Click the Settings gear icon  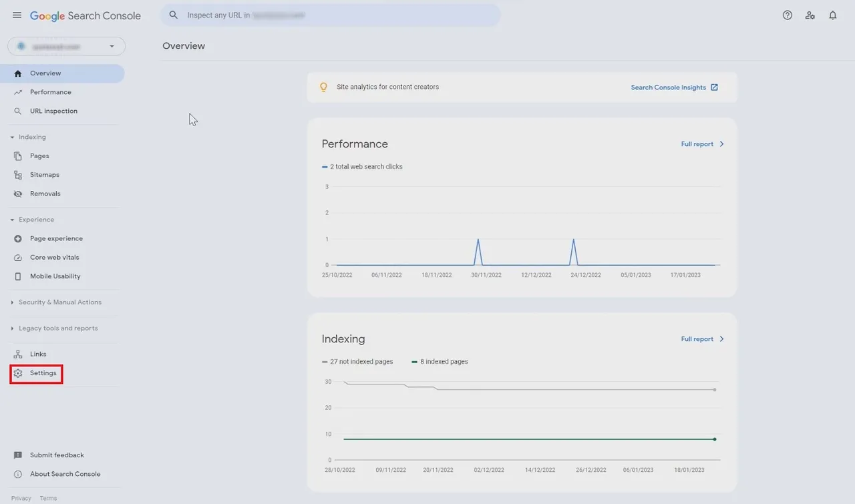click(x=18, y=373)
